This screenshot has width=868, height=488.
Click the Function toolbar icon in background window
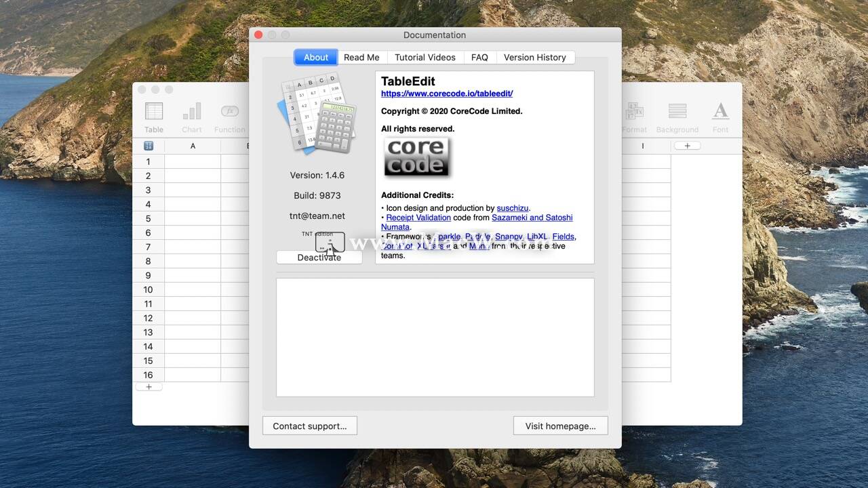[230, 117]
